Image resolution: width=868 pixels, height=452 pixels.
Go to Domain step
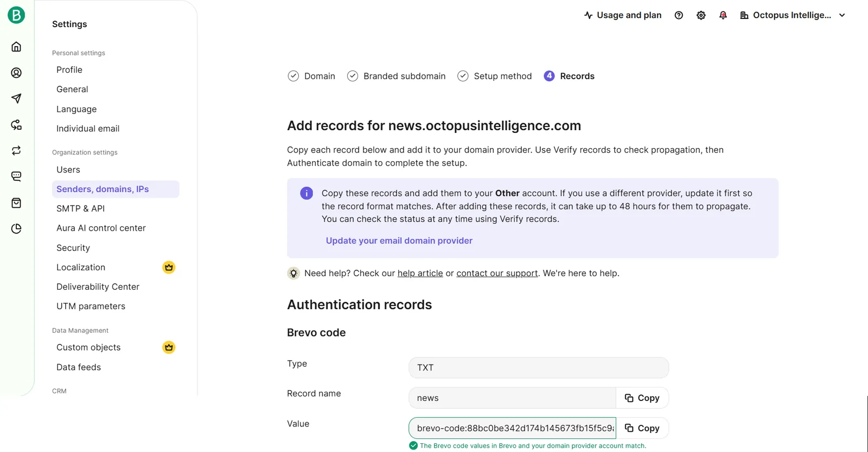click(311, 76)
